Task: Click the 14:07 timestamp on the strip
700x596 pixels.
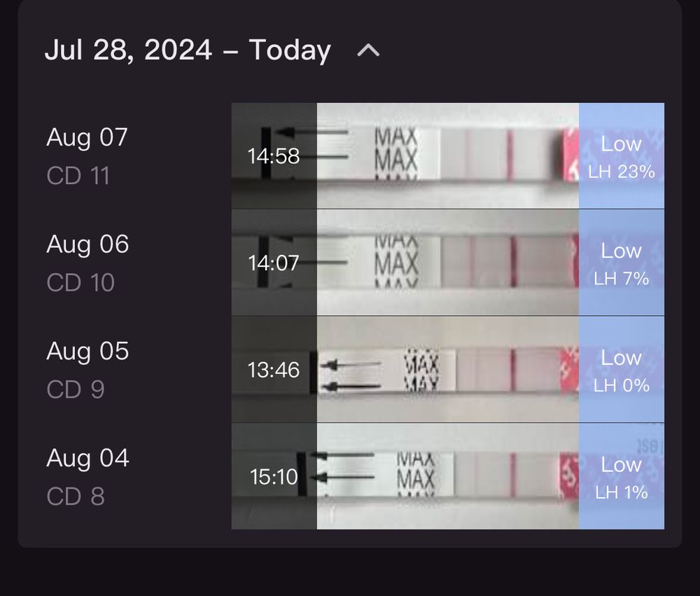Action: [274, 263]
